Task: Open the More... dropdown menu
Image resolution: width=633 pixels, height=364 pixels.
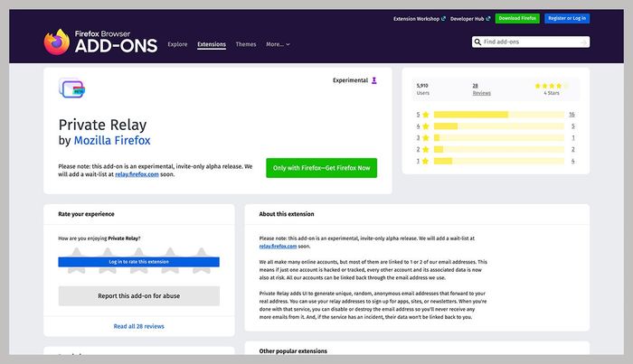Action: [x=278, y=44]
